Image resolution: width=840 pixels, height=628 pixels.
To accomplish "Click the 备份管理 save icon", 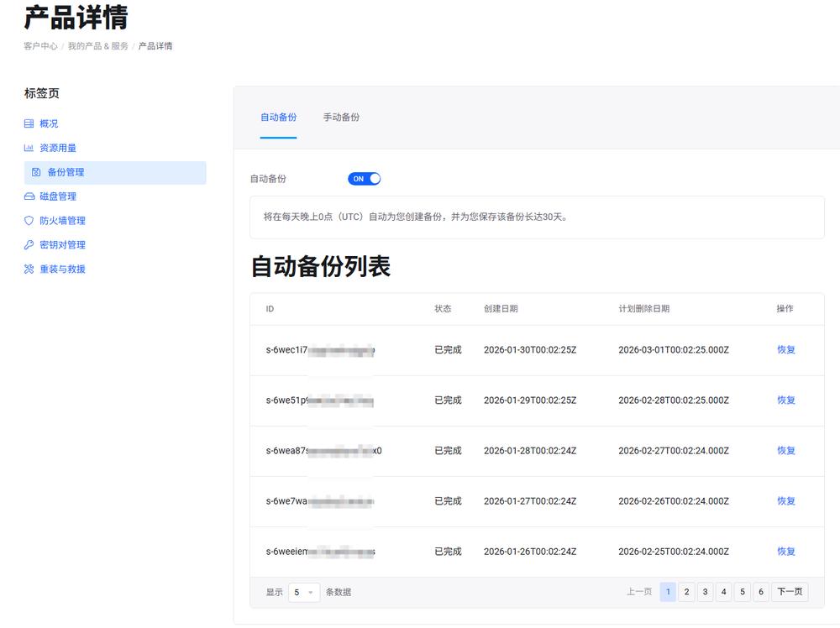I will coord(36,172).
